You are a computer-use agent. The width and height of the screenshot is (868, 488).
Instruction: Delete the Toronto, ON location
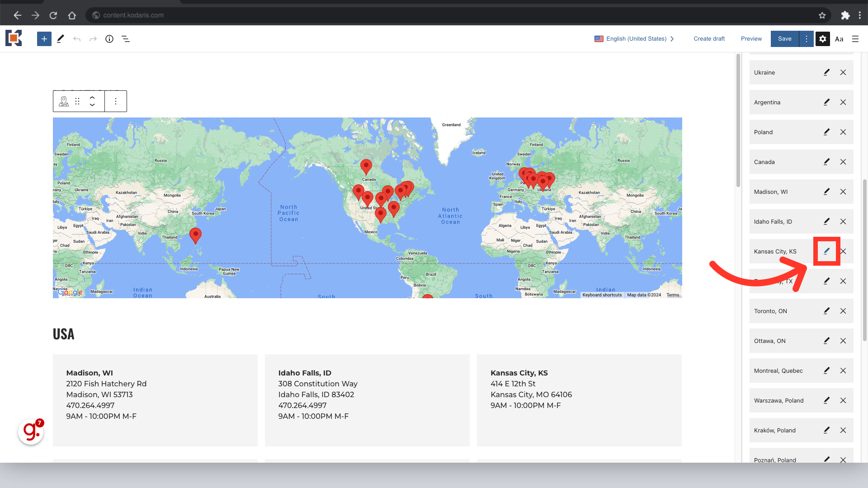click(x=843, y=311)
